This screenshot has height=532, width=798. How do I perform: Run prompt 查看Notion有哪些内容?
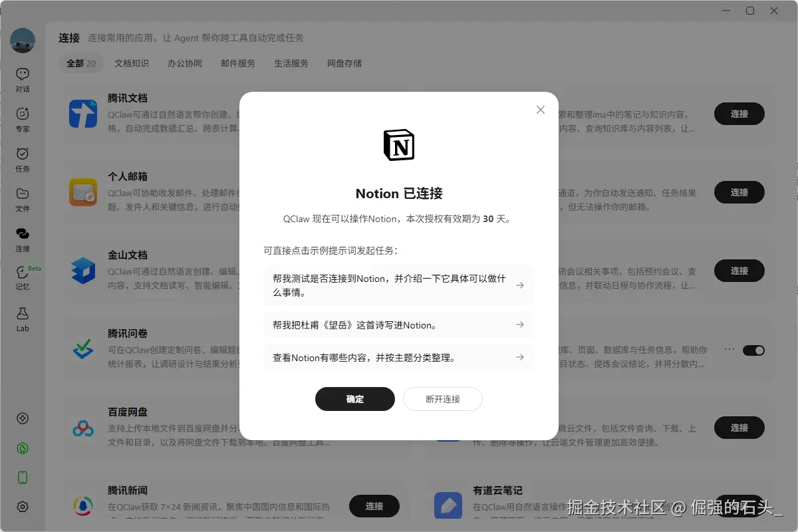(399, 357)
